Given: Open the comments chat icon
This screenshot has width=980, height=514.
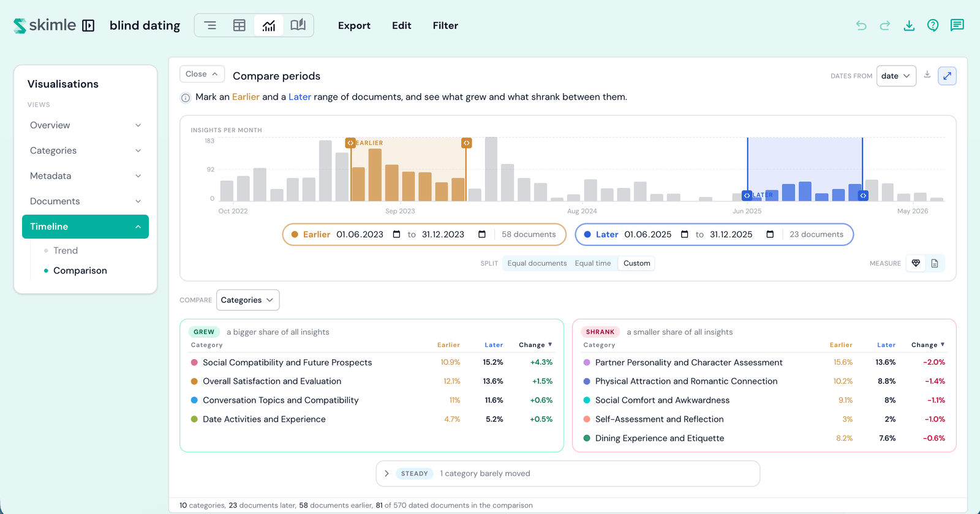Looking at the screenshot, I should tap(957, 26).
